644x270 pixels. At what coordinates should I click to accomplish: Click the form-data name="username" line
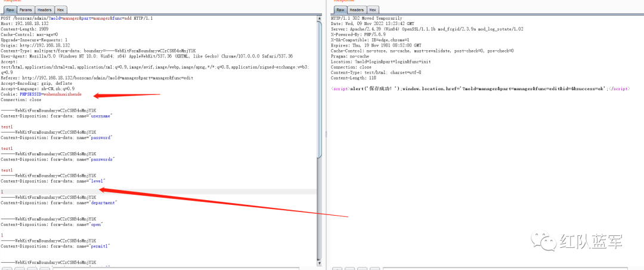tap(57, 116)
